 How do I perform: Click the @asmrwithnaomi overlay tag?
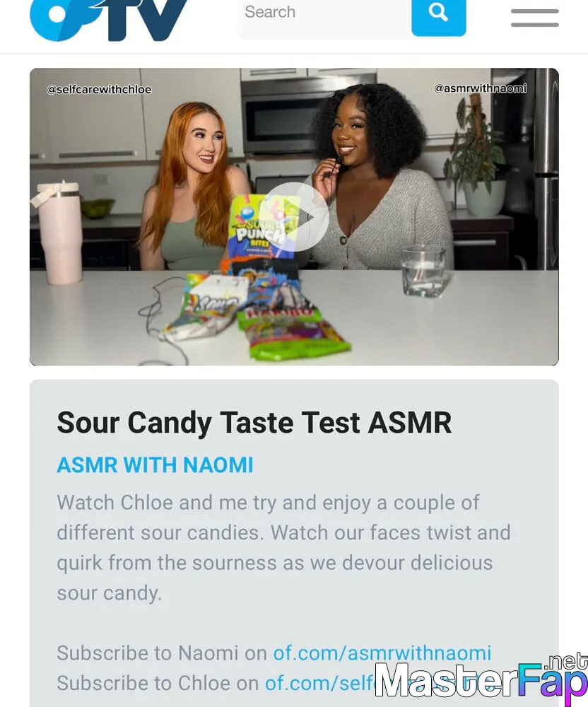(x=481, y=88)
